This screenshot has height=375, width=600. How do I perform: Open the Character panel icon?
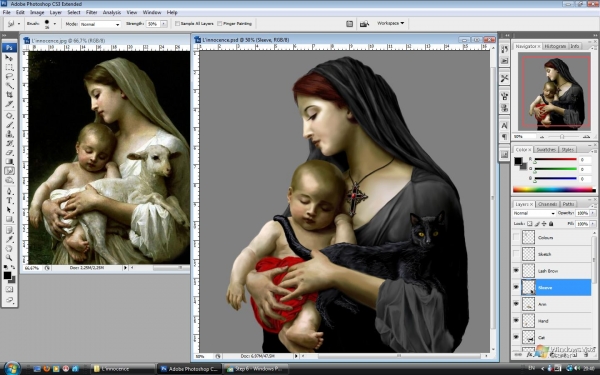tap(504, 126)
